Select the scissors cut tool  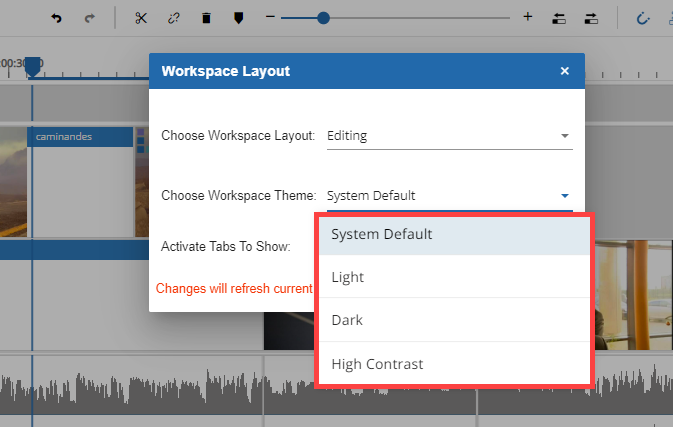coord(141,18)
